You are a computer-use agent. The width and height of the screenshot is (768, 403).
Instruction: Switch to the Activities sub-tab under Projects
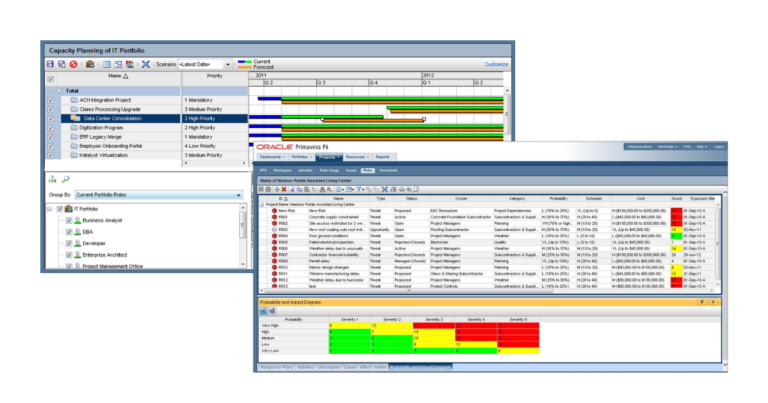coord(305,170)
